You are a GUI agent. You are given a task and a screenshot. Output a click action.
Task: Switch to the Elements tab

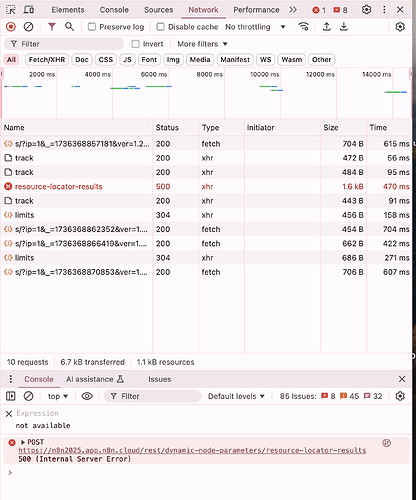(68, 10)
